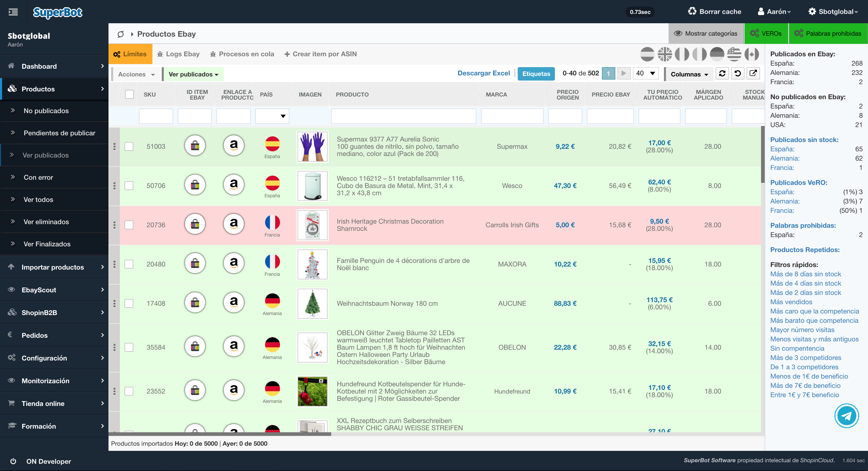The height and width of the screenshot is (471, 868).
Task: Click the breadcrumb refresh icon beside Productos Ebay
Action: (x=120, y=34)
